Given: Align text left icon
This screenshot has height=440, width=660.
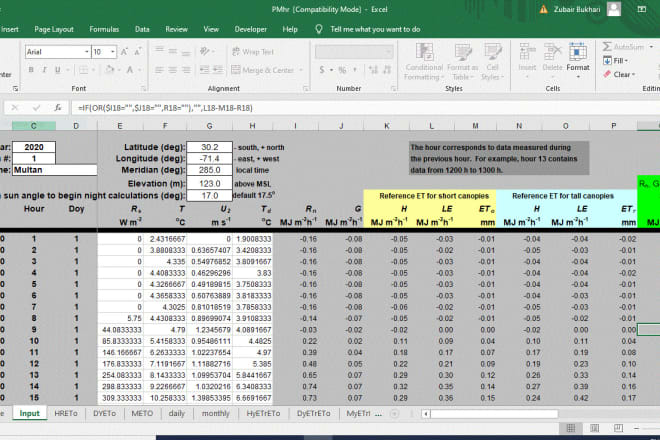Looking at the screenshot, I should (159, 70).
